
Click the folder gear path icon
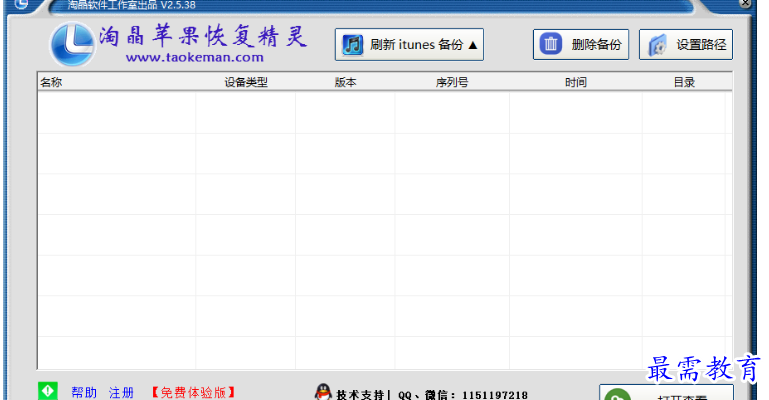pos(657,45)
